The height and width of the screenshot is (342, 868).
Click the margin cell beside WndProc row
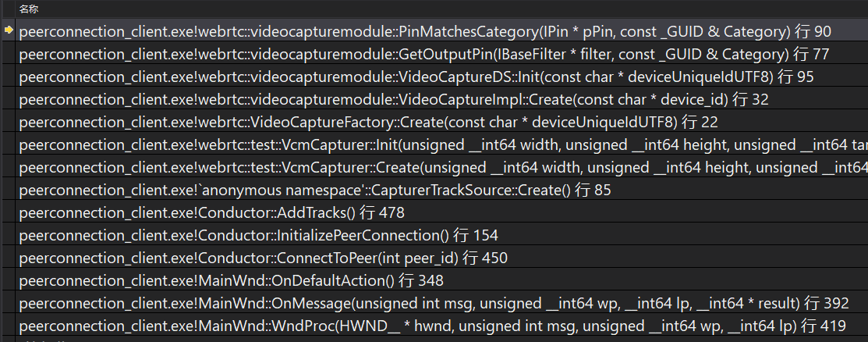pos(8,326)
